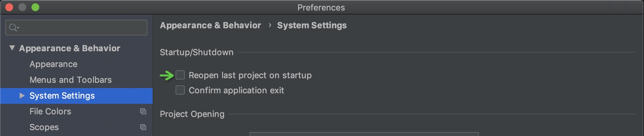Check the Confirm application exit box
This screenshot has height=136, width=644.
click(x=180, y=90)
